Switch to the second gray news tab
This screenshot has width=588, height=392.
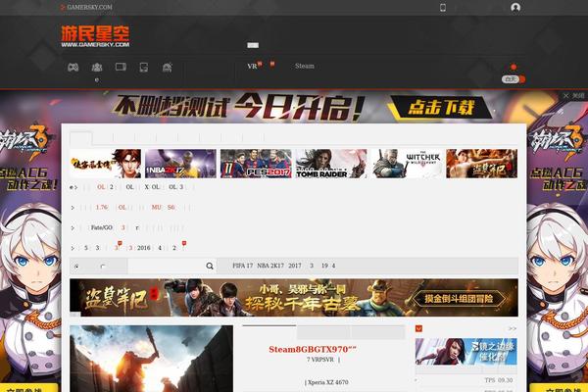click(x=323, y=332)
